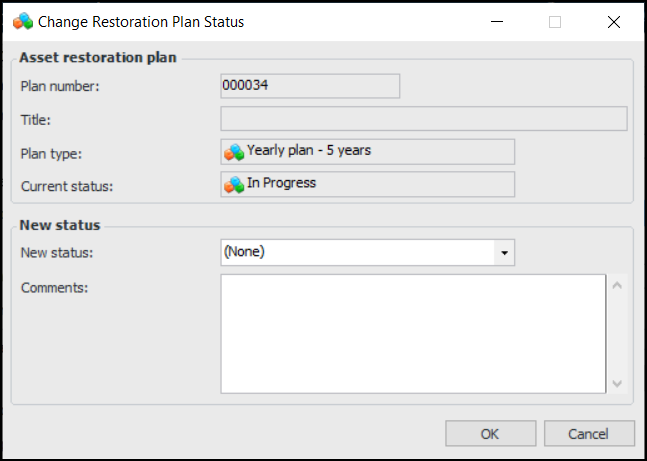Click the In Progress status icon
Image resolution: width=647 pixels, height=461 pixels.
coord(234,185)
